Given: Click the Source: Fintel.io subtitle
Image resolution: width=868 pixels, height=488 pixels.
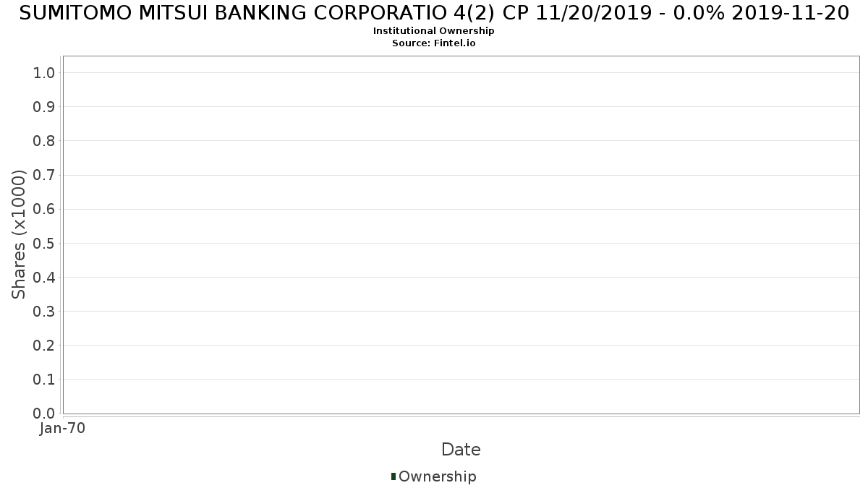Looking at the screenshot, I should point(434,43).
